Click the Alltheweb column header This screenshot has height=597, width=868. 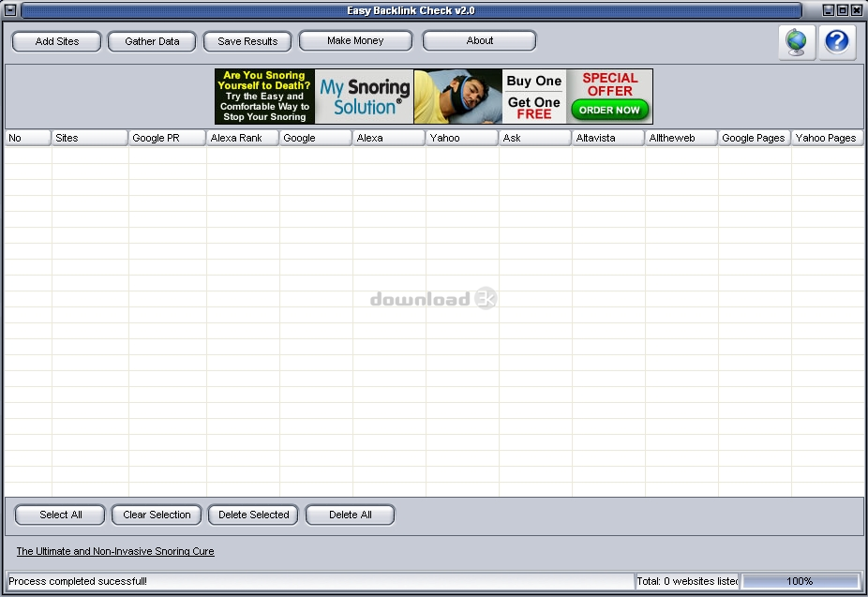[x=681, y=138]
